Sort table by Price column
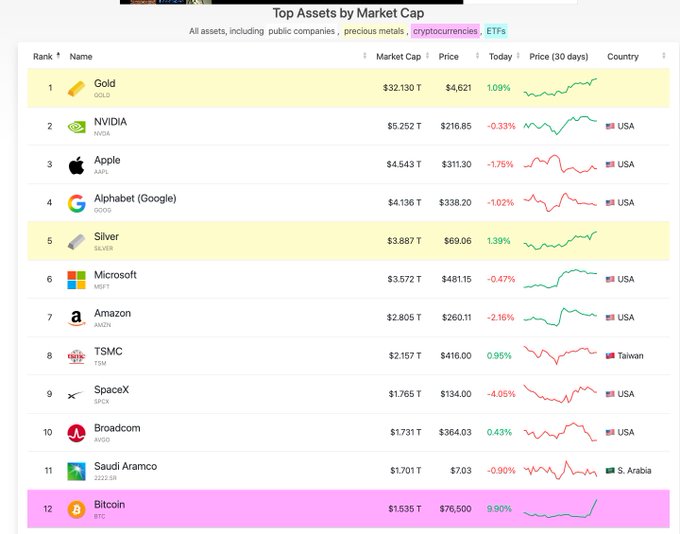 pos(458,56)
